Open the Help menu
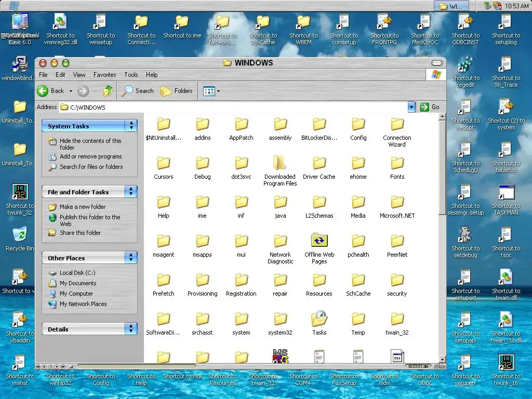This screenshot has height=399, width=532. [x=152, y=75]
